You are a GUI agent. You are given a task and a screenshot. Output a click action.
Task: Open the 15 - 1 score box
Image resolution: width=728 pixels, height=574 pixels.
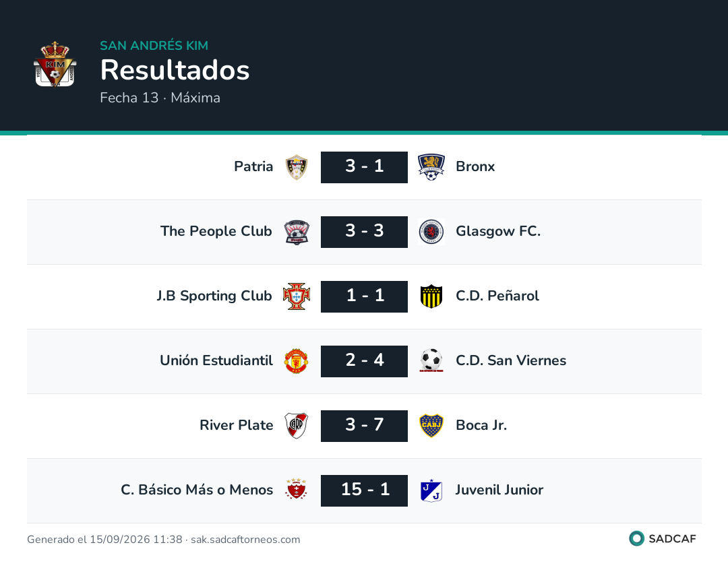pyautogui.click(x=364, y=490)
